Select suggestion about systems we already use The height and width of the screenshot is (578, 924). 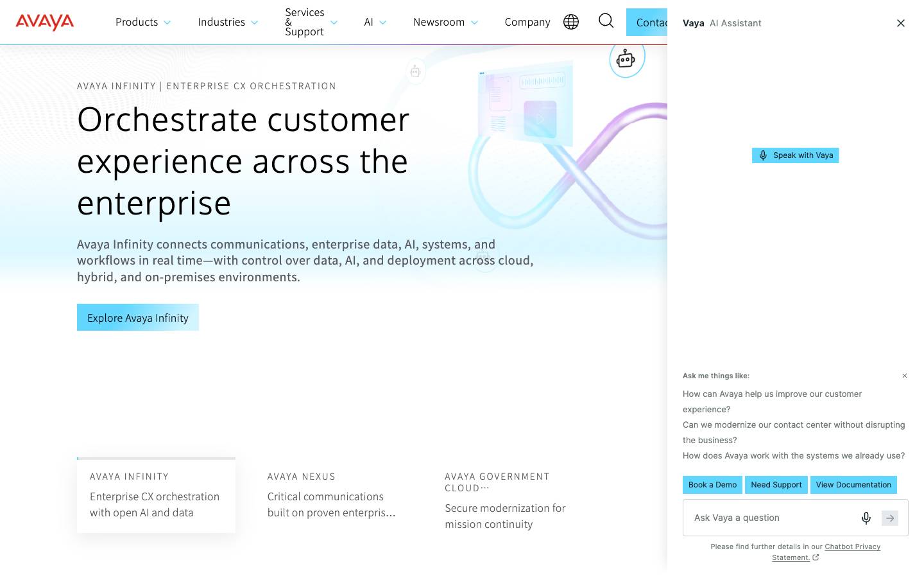(794, 455)
